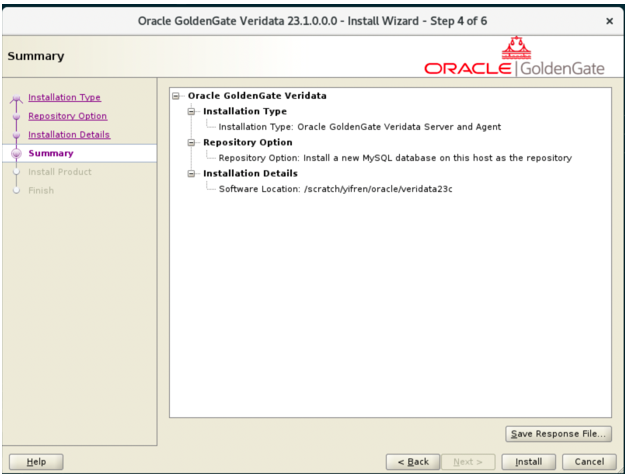
Task: Click the Installation Details step marker icon
Action: tap(16, 135)
